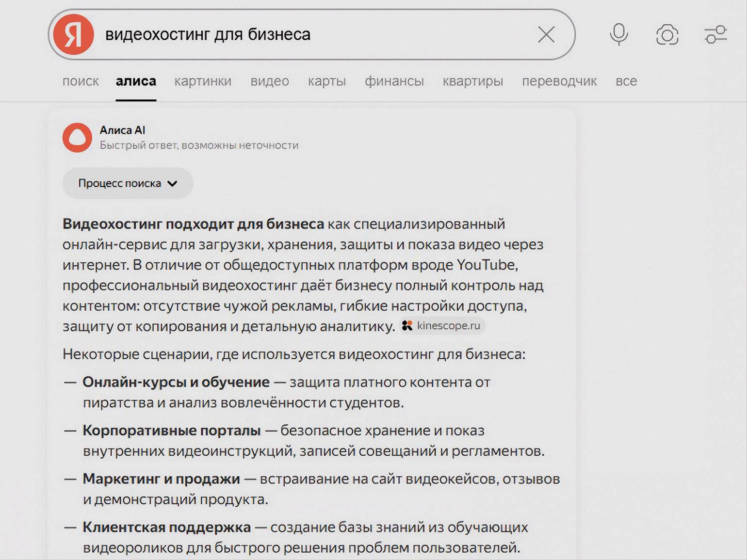Open search settings sliders icon
The height and width of the screenshot is (560, 747).
pos(715,34)
